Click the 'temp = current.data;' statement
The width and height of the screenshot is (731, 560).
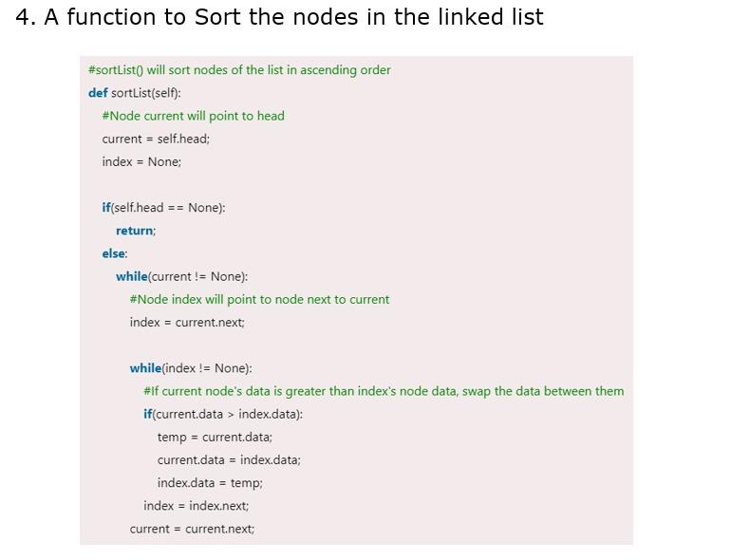[x=215, y=438]
